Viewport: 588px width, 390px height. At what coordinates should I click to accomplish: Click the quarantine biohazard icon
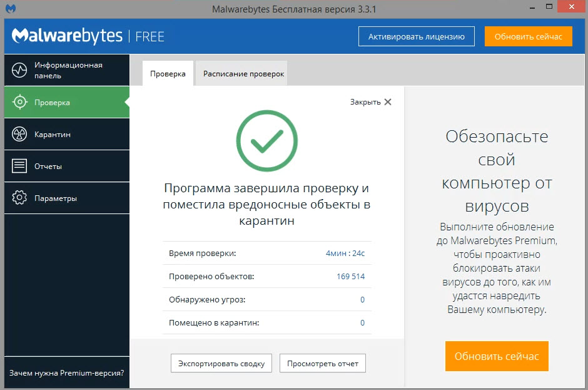click(x=19, y=134)
